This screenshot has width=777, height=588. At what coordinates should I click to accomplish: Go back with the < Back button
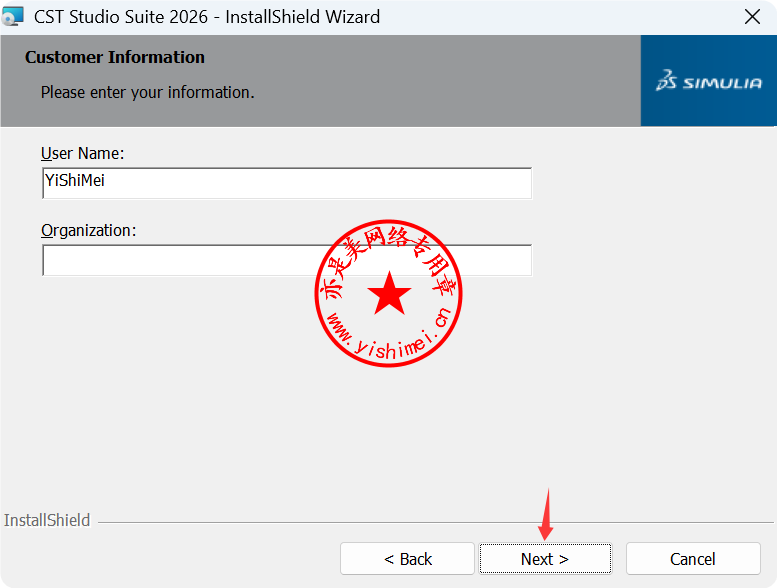tap(407, 559)
